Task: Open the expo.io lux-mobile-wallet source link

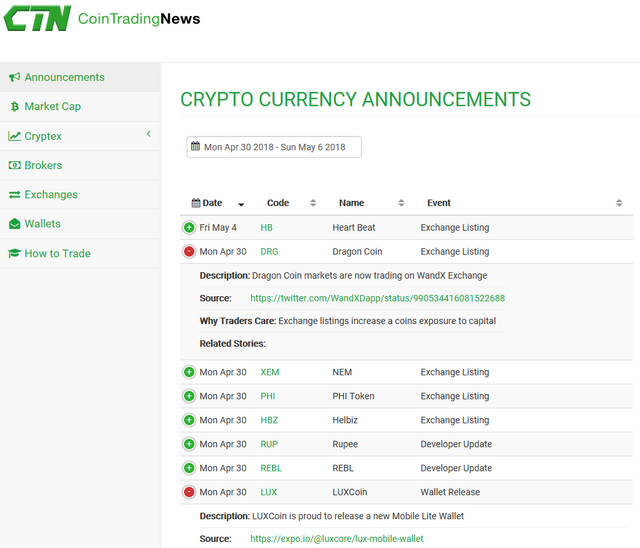Action: tap(337, 539)
